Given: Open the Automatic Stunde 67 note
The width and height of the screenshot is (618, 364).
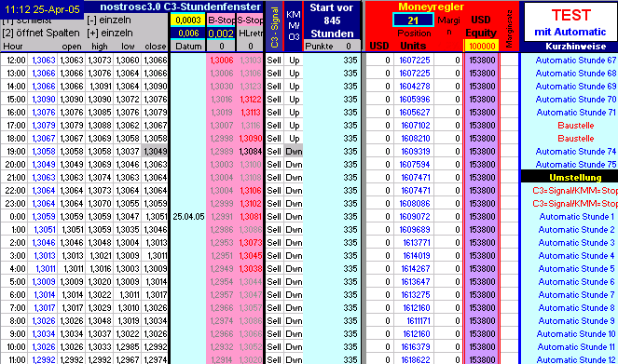Looking at the screenshot, I should coord(575,61).
